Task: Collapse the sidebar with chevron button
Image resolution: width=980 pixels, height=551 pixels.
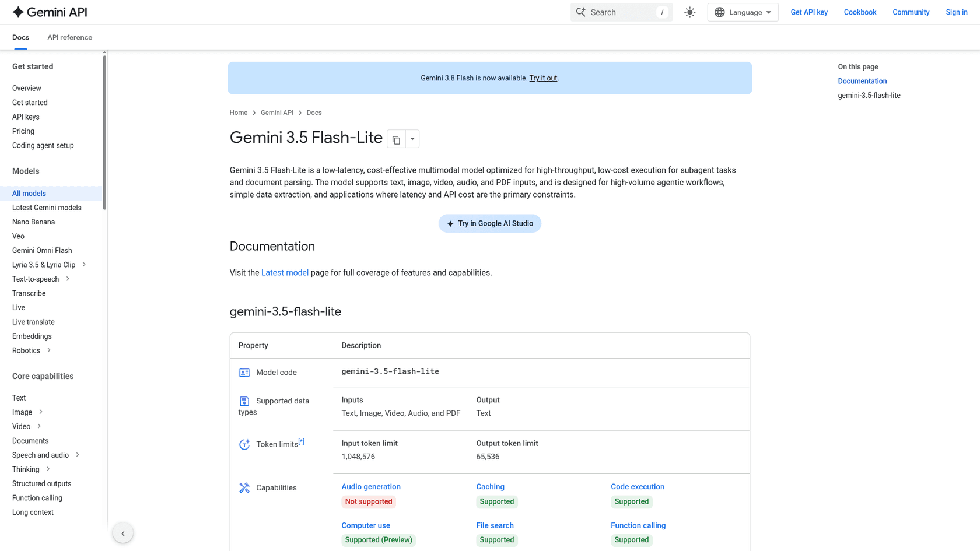Action: coord(123,533)
